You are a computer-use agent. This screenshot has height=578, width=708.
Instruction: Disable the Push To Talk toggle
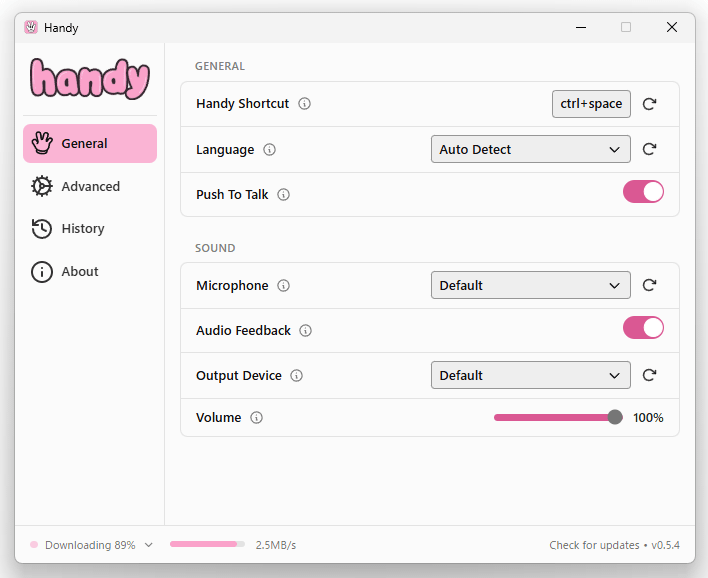(643, 192)
